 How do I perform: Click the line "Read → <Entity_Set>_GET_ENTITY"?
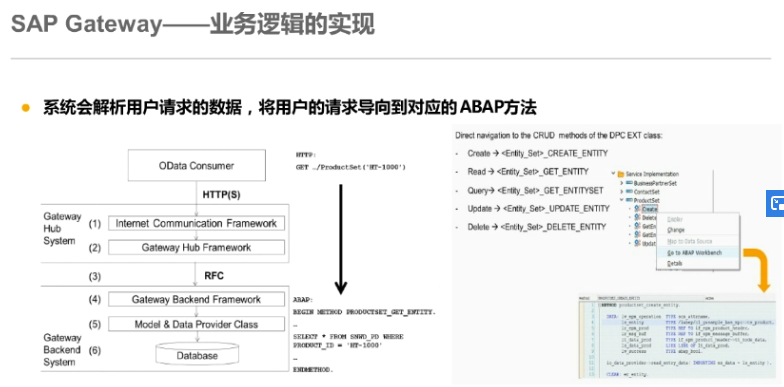click(x=528, y=172)
